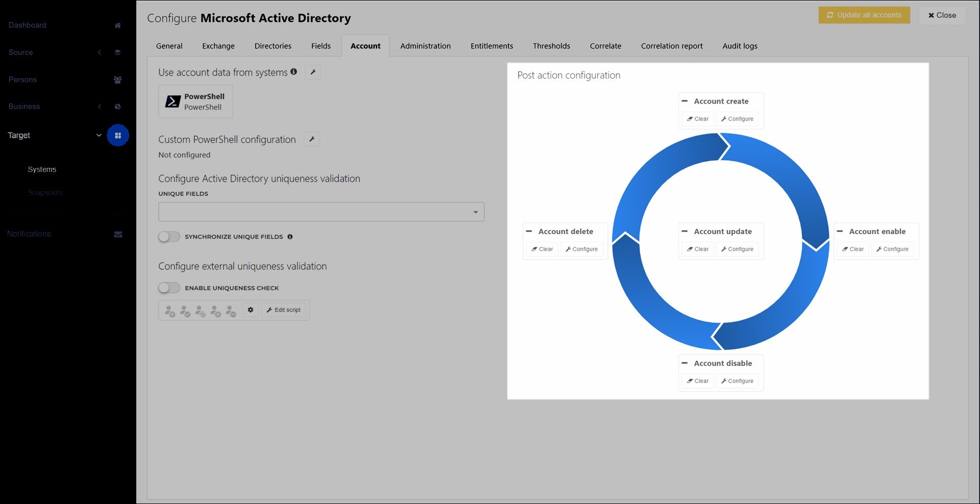Click Clear under Account disable
Image resolution: width=980 pixels, height=504 pixels.
(698, 381)
